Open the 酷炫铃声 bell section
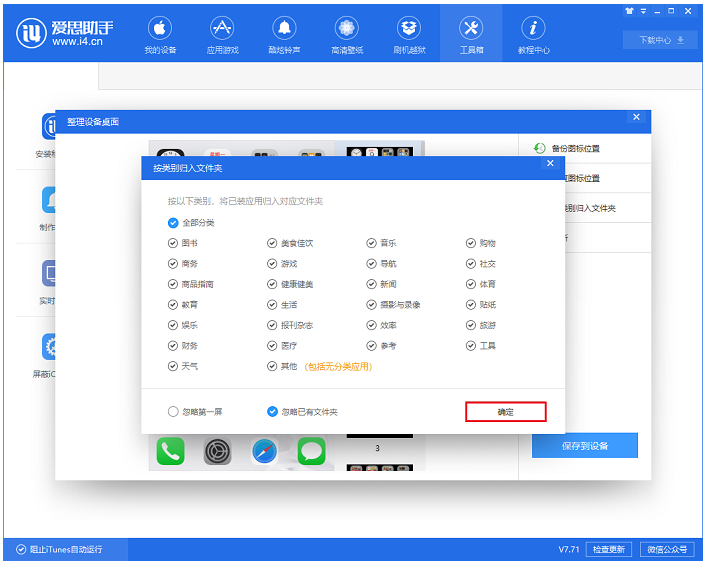 click(x=284, y=35)
